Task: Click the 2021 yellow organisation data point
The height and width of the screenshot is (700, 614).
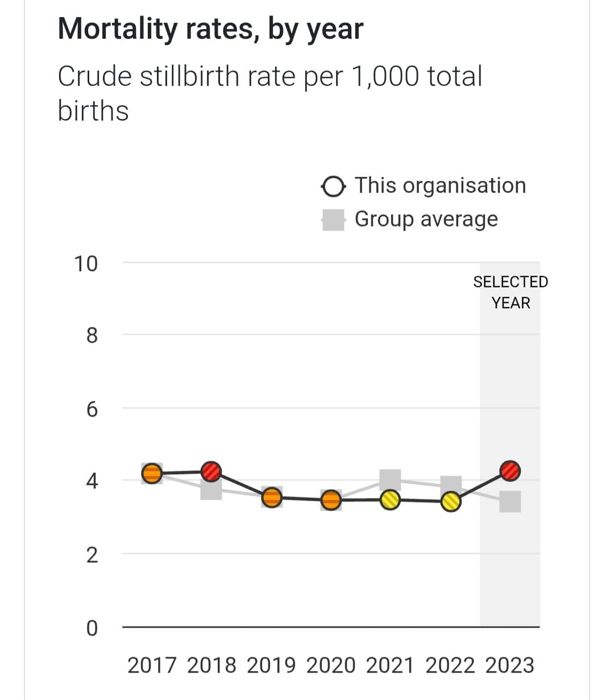Action: coord(391,500)
